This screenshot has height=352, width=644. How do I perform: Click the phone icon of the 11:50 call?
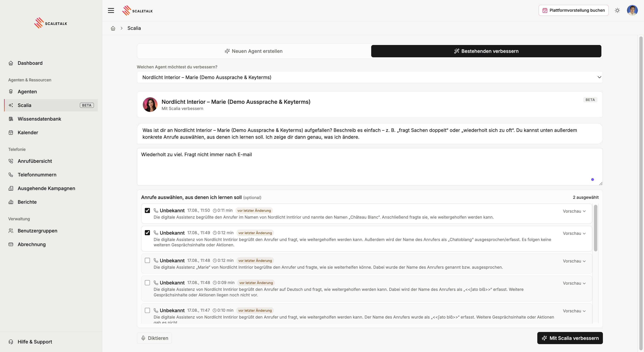coord(156,210)
